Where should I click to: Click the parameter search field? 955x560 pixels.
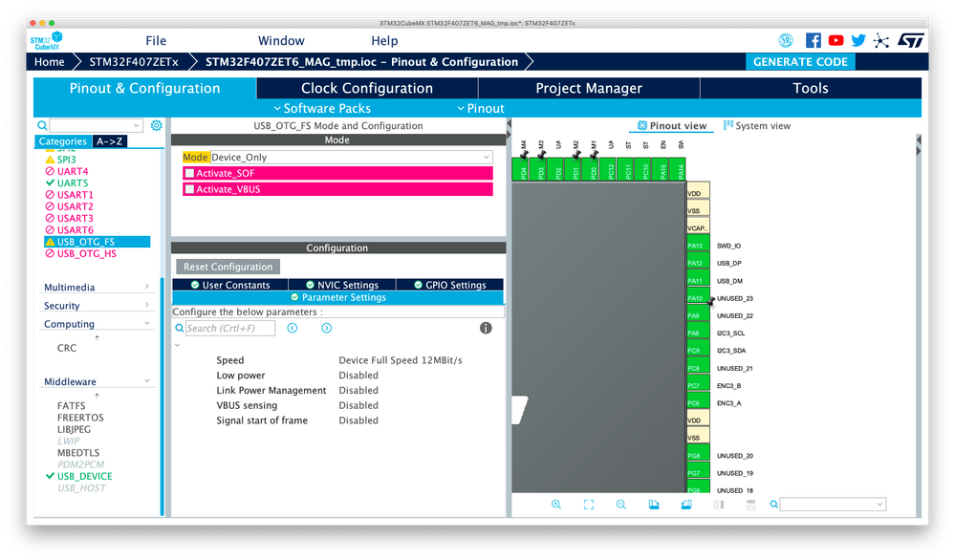click(x=230, y=328)
